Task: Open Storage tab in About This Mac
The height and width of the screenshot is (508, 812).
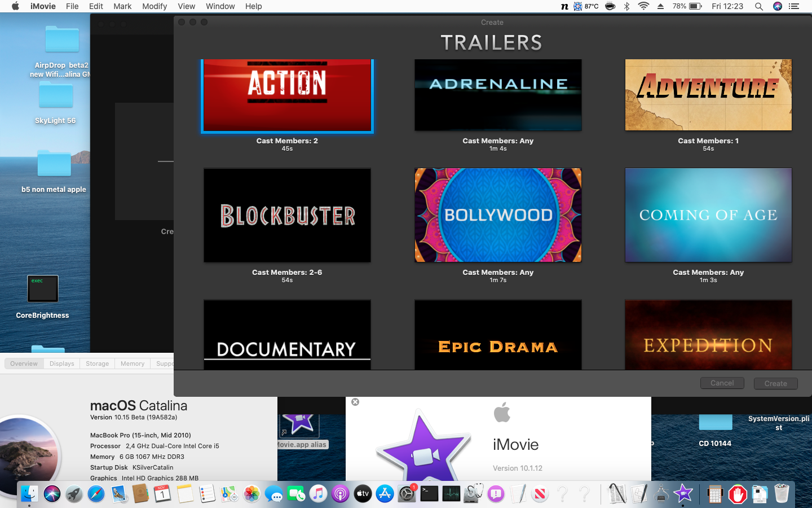Action: point(97,364)
